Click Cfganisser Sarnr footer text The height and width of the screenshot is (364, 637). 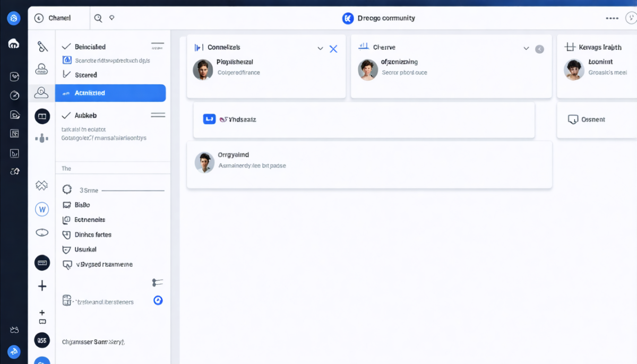(x=93, y=342)
